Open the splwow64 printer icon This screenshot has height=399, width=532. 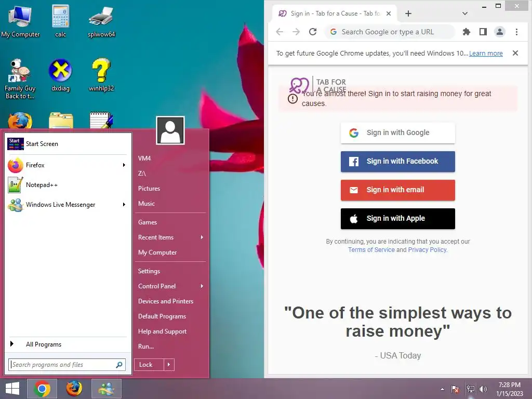(x=101, y=21)
